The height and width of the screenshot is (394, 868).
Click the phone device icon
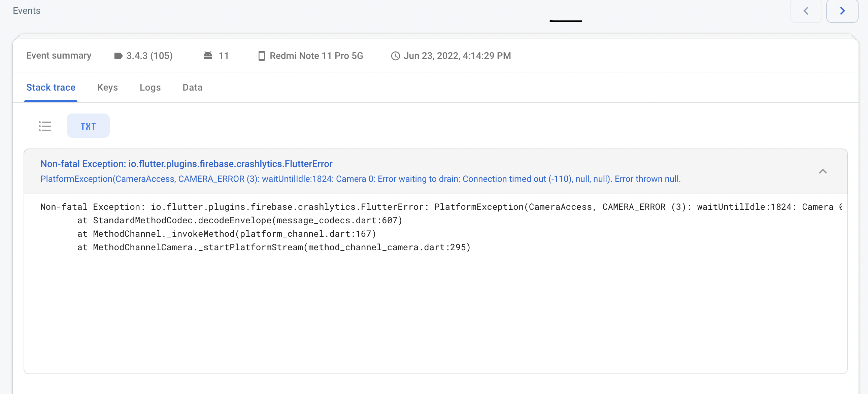point(262,56)
